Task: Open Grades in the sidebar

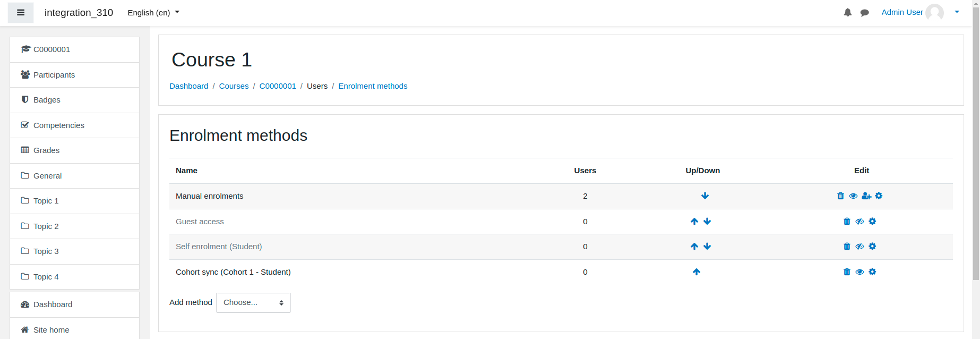Action: pyautogui.click(x=74, y=150)
